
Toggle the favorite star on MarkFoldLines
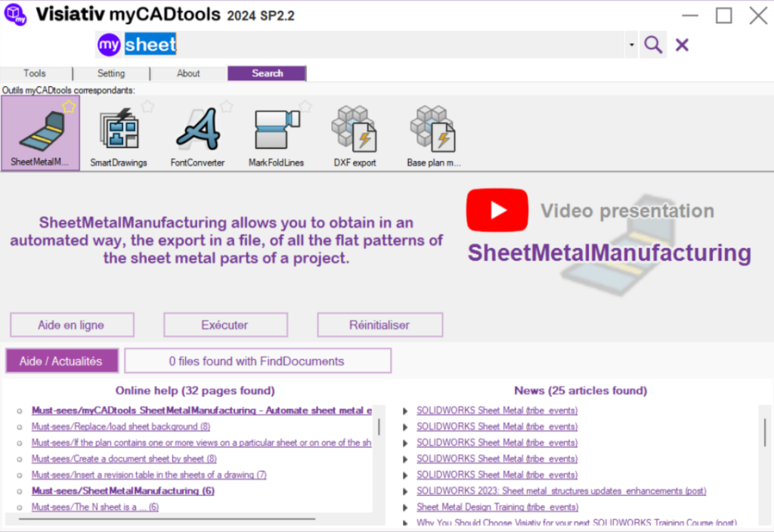click(x=305, y=106)
